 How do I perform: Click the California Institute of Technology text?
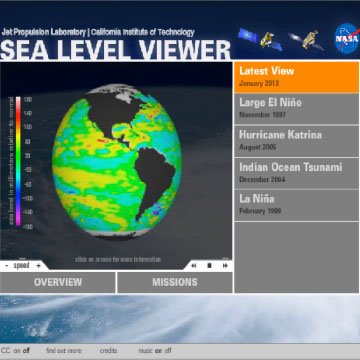point(143,32)
